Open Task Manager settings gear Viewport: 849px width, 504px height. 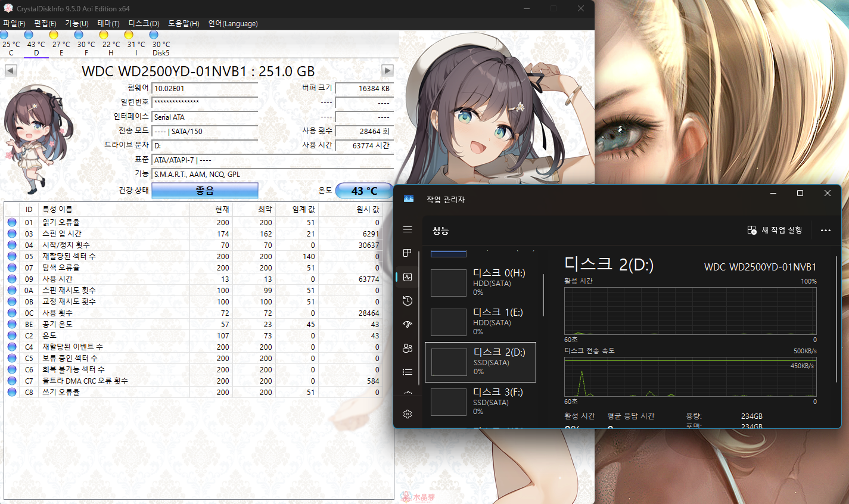click(x=408, y=414)
